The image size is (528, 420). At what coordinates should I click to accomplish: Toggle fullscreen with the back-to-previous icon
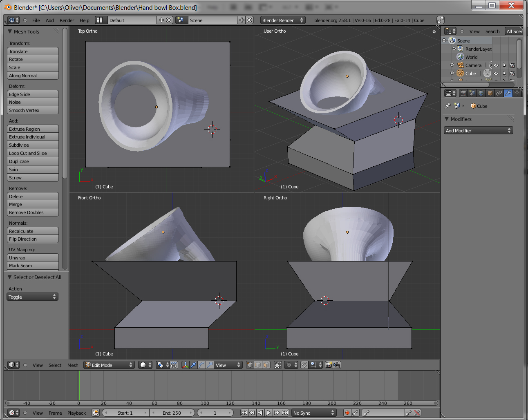(x=440, y=20)
